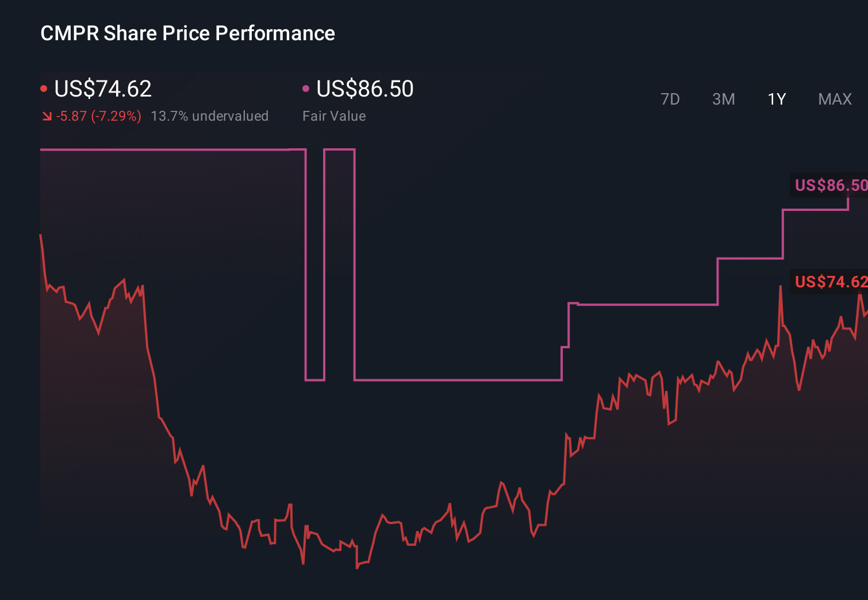Hide the -5.87 (-7.29%) change indicator
The height and width of the screenshot is (600, 868).
click(x=98, y=116)
